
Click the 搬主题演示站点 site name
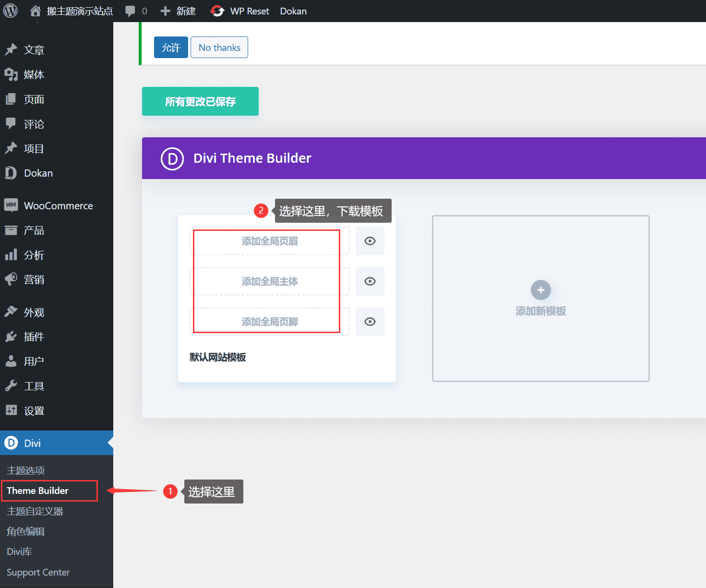[80, 11]
